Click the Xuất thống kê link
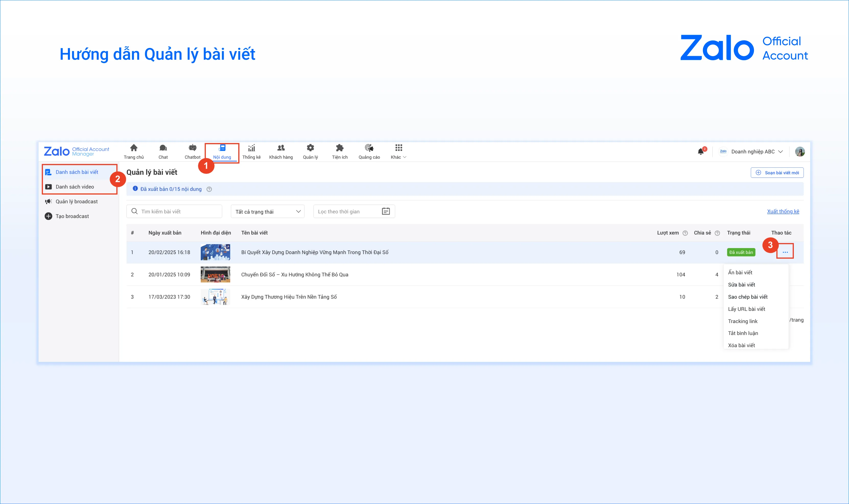849x504 pixels. click(x=783, y=211)
